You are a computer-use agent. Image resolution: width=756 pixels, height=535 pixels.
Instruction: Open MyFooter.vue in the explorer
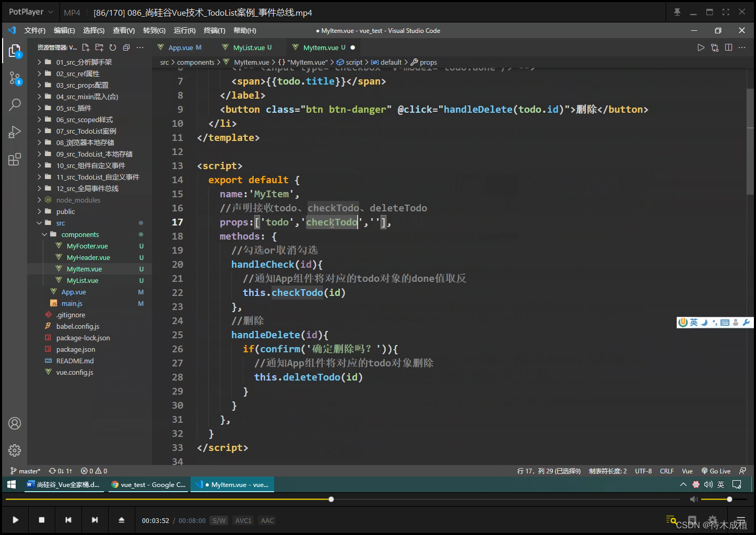87,246
